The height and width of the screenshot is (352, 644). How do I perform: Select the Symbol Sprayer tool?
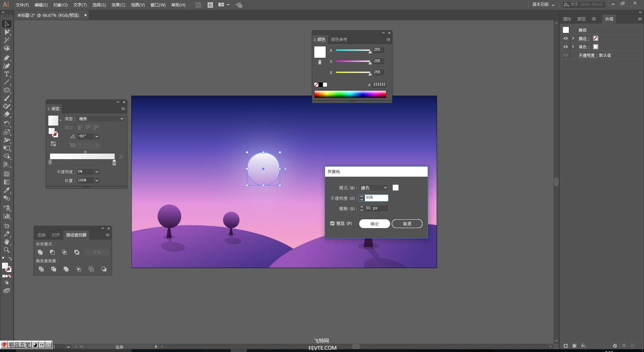point(7,208)
